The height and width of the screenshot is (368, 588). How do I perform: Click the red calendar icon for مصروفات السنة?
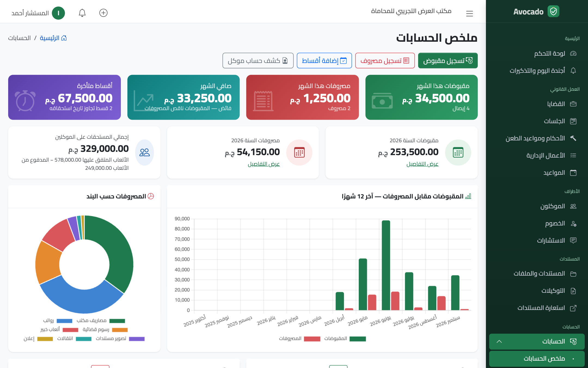pyautogui.click(x=299, y=152)
